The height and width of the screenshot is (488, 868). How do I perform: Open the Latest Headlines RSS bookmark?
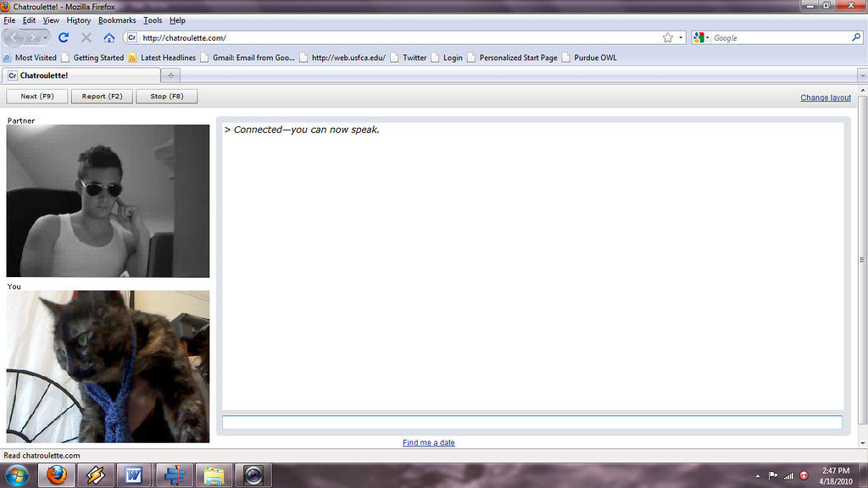click(162, 58)
